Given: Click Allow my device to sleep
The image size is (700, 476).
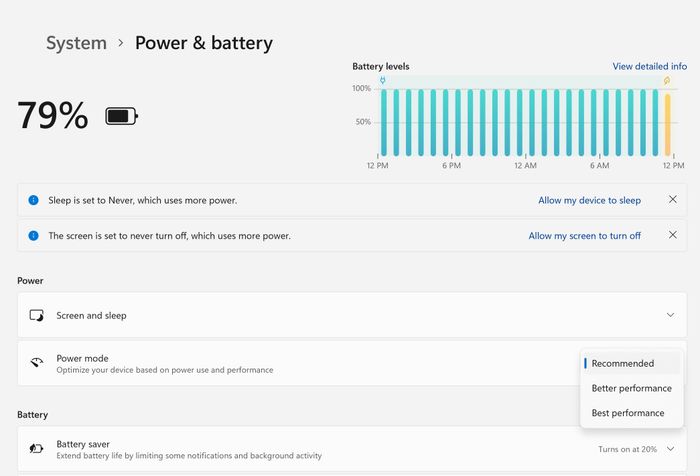Looking at the screenshot, I should (x=589, y=200).
